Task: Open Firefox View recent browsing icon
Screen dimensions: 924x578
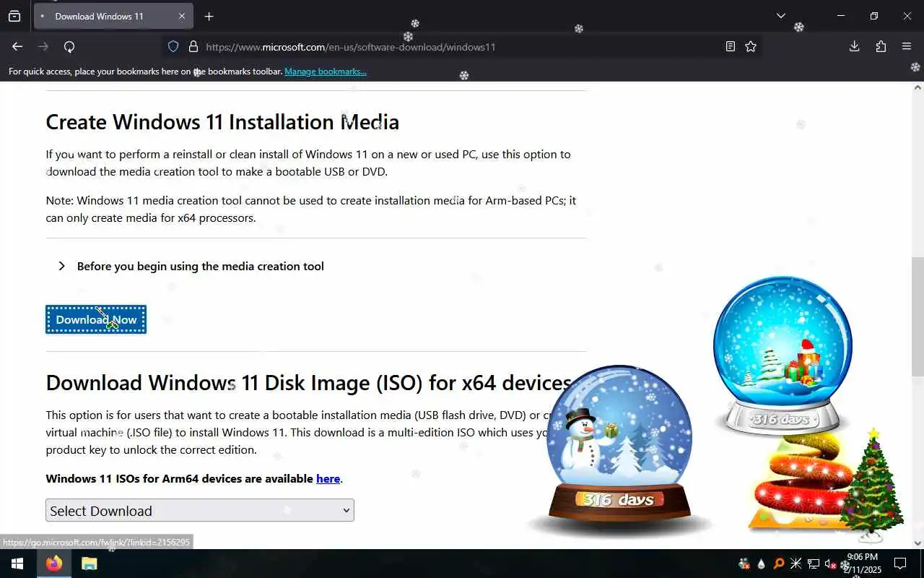Action: click(x=14, y=16)
